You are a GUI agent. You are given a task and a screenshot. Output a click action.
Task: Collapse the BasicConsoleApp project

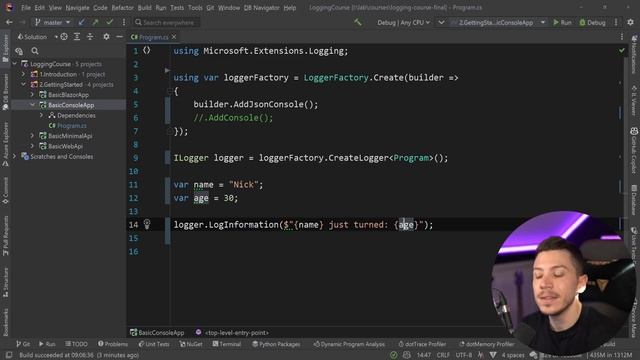tap(32, 105)
